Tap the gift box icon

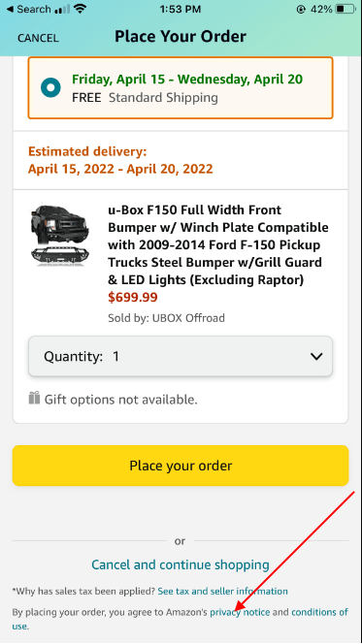[34, 398]
